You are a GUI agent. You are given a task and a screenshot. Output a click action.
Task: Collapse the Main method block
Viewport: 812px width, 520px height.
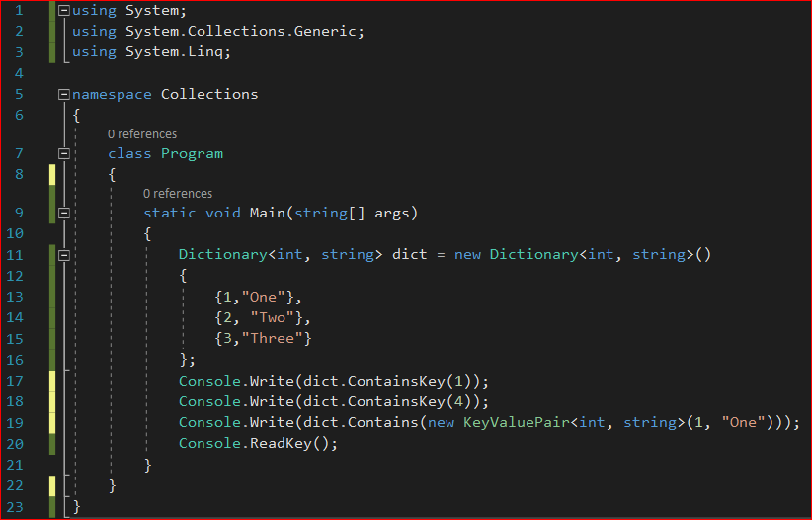(x=64, y=214)
